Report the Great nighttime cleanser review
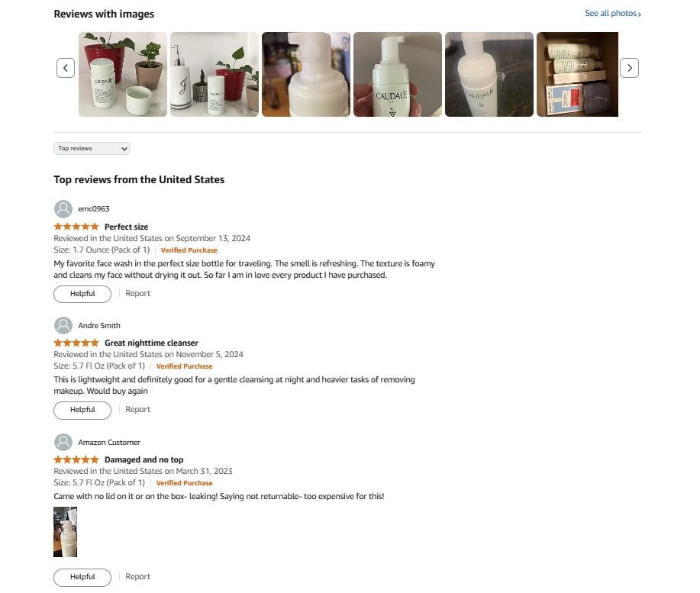The image size is (700, 593). tap(137, 409)
